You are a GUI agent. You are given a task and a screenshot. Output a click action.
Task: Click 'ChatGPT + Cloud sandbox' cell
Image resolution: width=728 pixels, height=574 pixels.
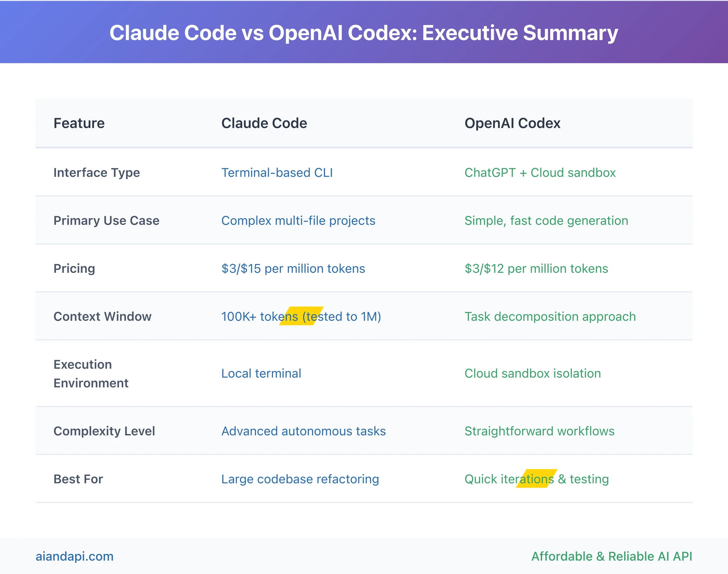(x=540, y=173)
